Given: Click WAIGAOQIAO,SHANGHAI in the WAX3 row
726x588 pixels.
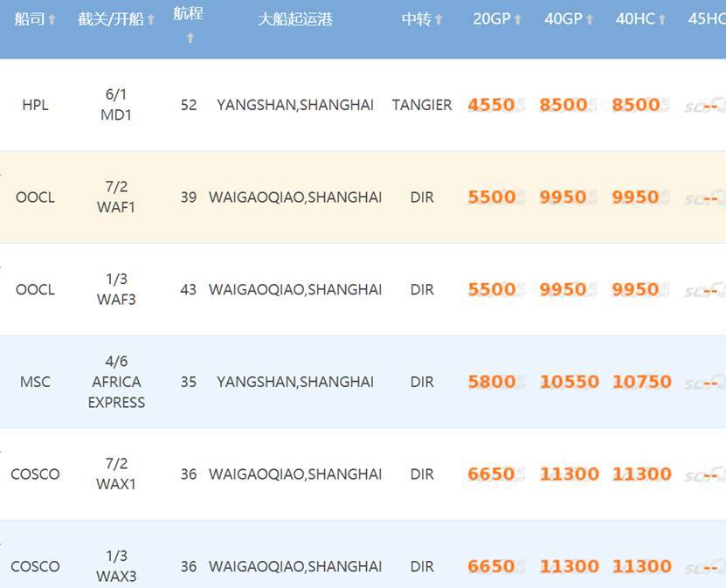Looking at the screenshot, I should point(295,566).
